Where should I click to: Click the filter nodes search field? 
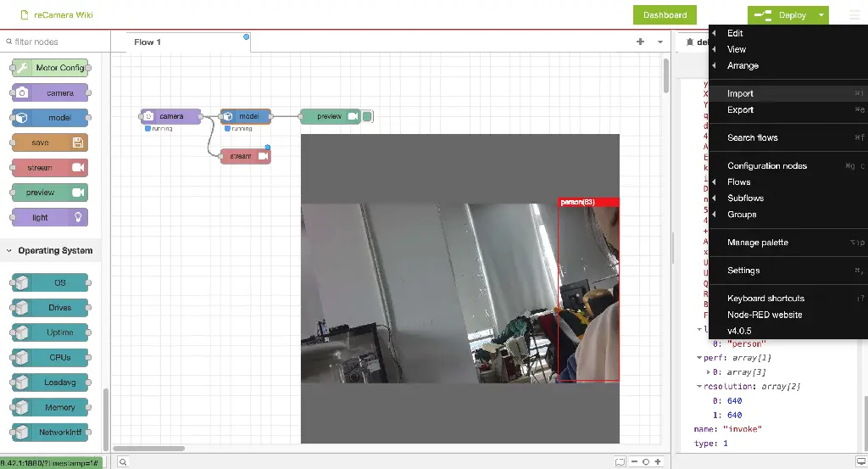[x=55, y=42]
